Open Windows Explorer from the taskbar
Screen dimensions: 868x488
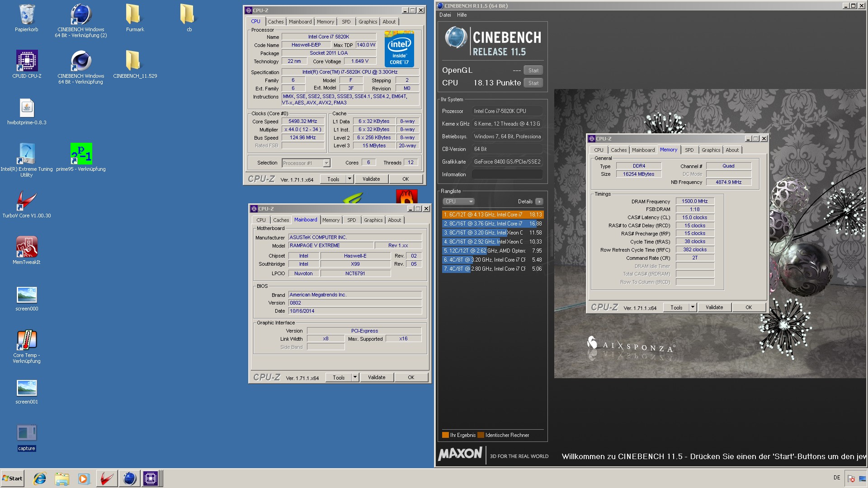point(62,478)
